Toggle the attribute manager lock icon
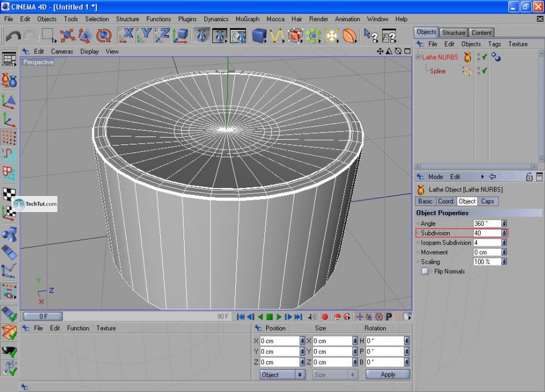545x392 pixels. pos(529,177)
